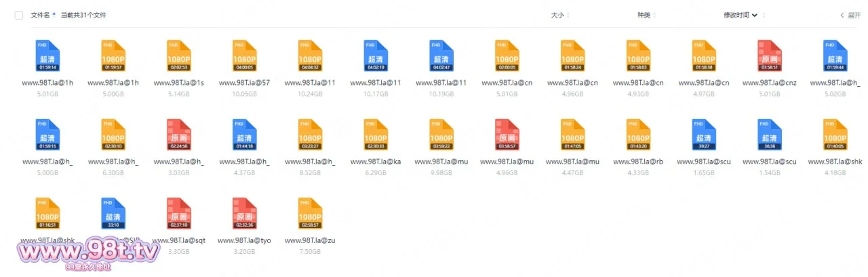The height and width of the screenshot is (277, 868).
Task: Select the 7.50GB 1080P video file
Action: coord(310,213)
